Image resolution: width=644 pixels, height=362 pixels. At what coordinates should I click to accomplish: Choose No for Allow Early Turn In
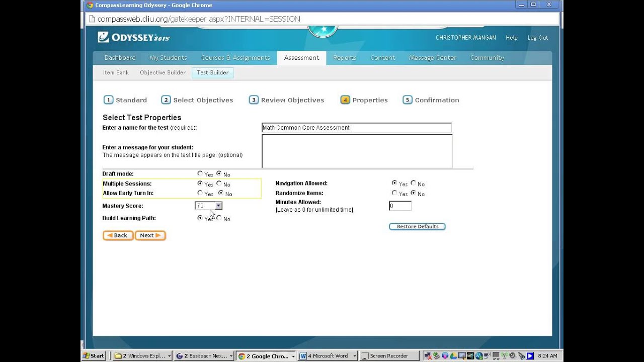(x=221, y=193)
